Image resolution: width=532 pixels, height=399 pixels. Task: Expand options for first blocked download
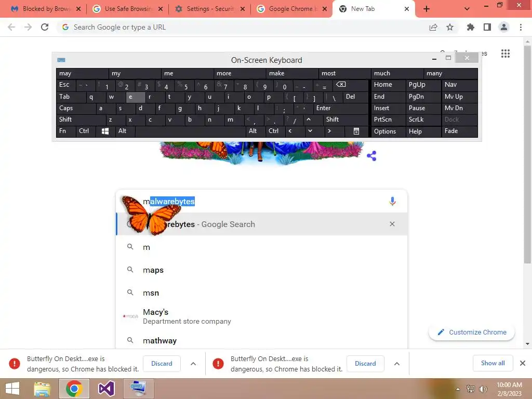tap(193, 364)
